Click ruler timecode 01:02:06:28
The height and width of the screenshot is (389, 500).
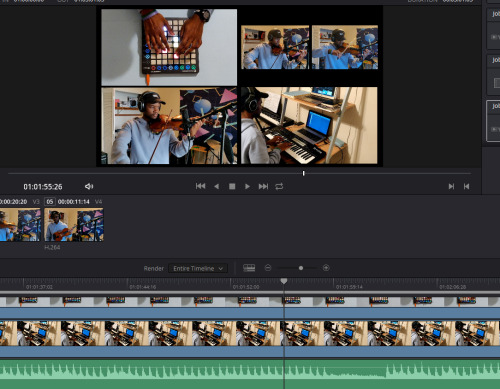(x=453, y=287)
